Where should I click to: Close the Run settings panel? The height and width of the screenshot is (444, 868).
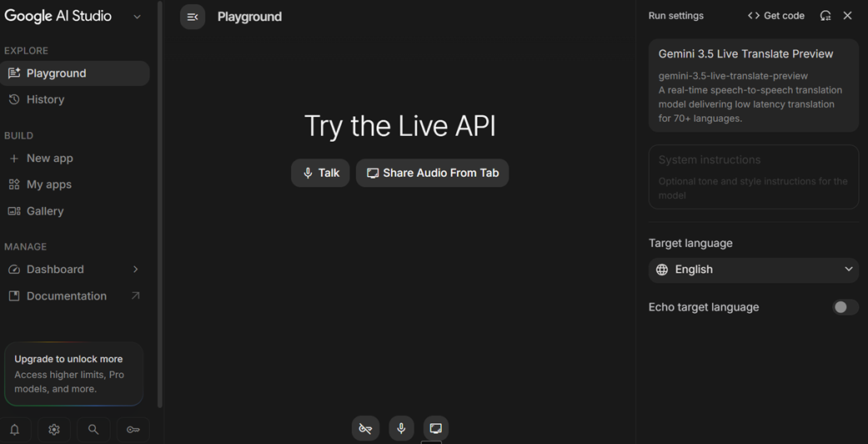tap(847, 16)
